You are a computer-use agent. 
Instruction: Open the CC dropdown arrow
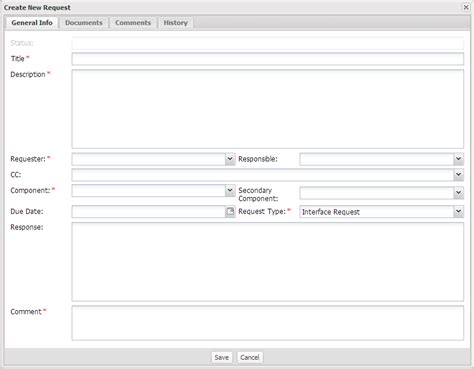click(459, 175)
